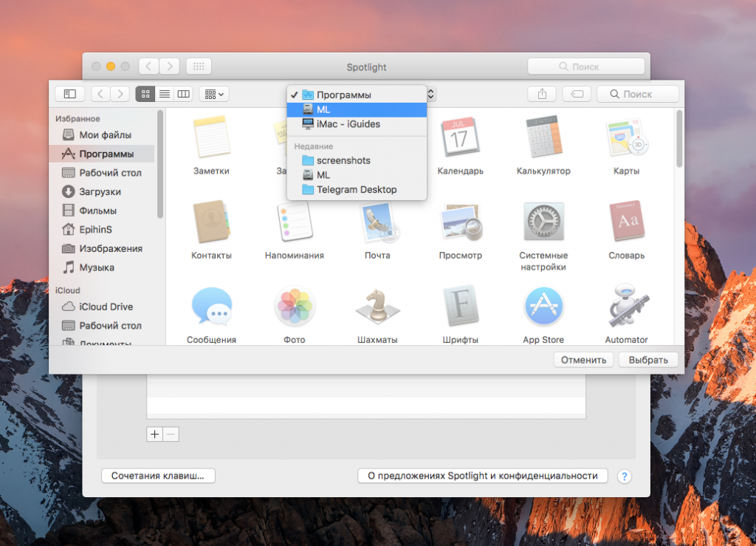The width and height of the screenshot is (756, 546).
Task: Select the Просмотр app icon
Action: coord(460,222)
